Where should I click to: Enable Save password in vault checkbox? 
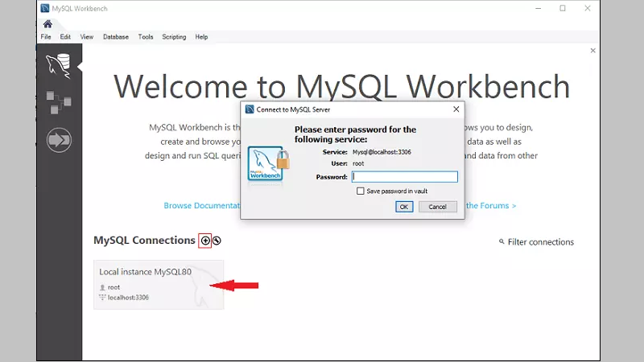(x=360, y=191)
